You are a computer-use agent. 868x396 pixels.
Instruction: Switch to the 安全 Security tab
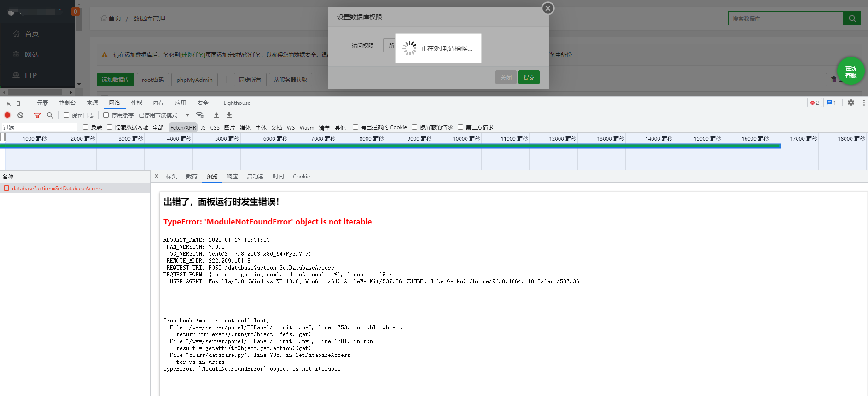(203, 103)
